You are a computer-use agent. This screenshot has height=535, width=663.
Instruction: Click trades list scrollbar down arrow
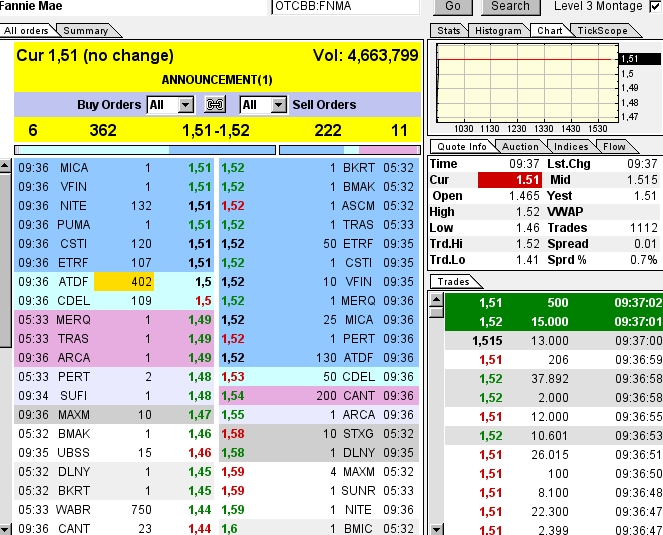click(x=436, y=529)
